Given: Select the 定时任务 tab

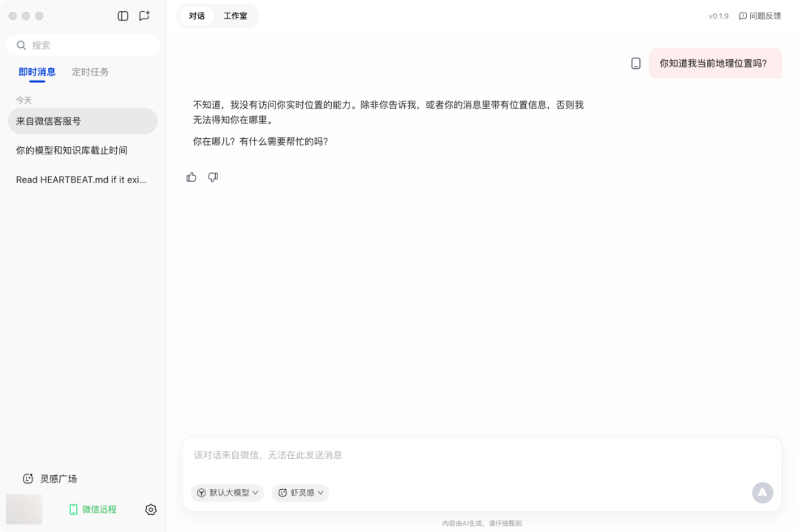Looking at the screenshot, I should pyautogui.click(x=90, y=72).
